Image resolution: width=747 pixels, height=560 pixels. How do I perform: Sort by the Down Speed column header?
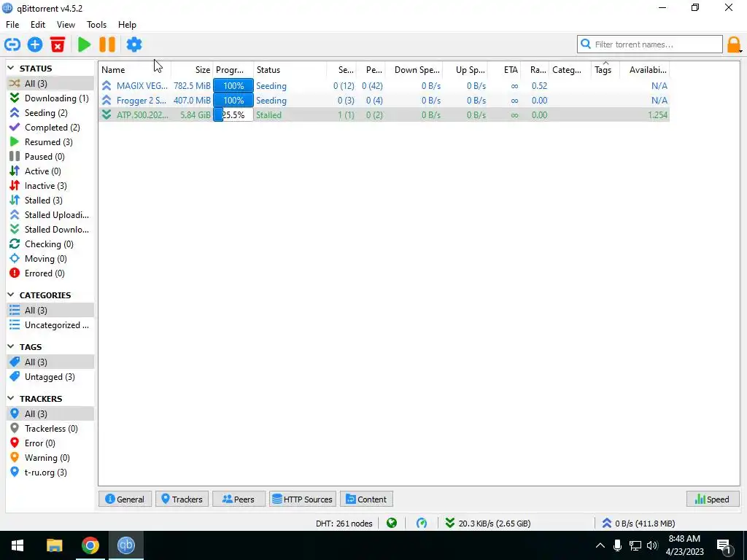click(414, 70)
